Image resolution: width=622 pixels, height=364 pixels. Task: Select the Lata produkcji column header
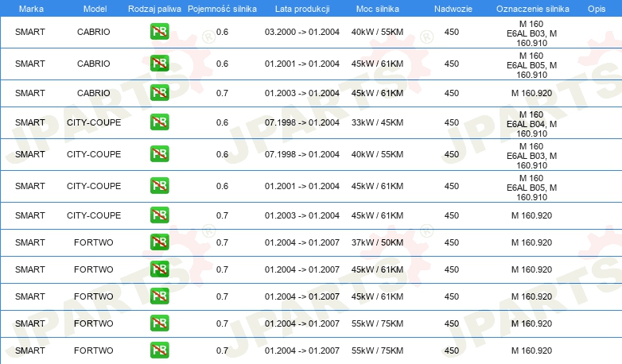pyautogui.click(x=302, y=9)
